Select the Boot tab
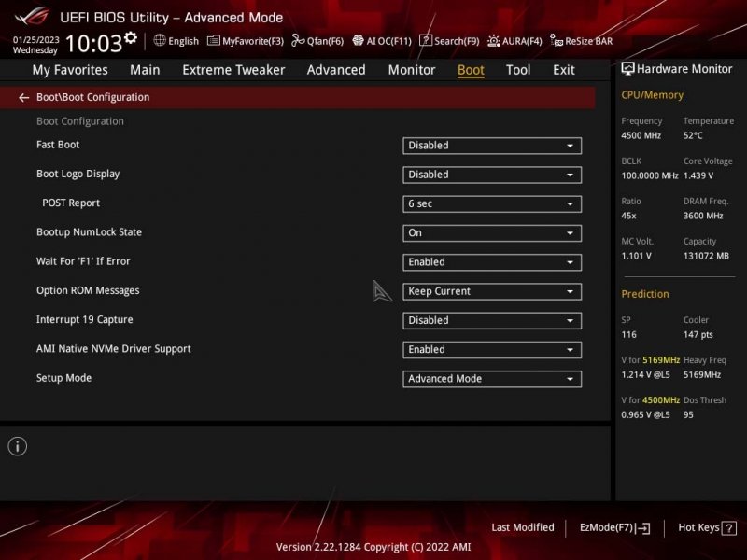The width and height of the screenshot is (747, 560). (471, 70)
